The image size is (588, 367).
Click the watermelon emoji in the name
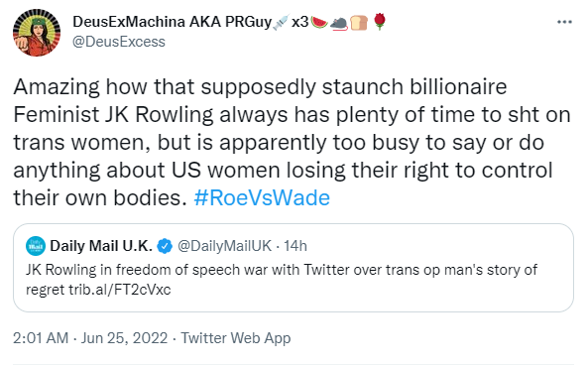(x=319, y=23)
